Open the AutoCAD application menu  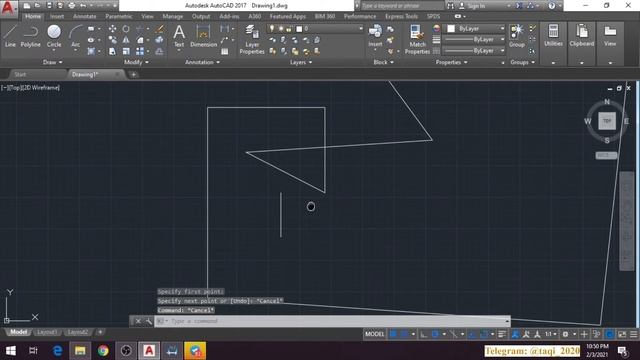(x=9, y=8)
